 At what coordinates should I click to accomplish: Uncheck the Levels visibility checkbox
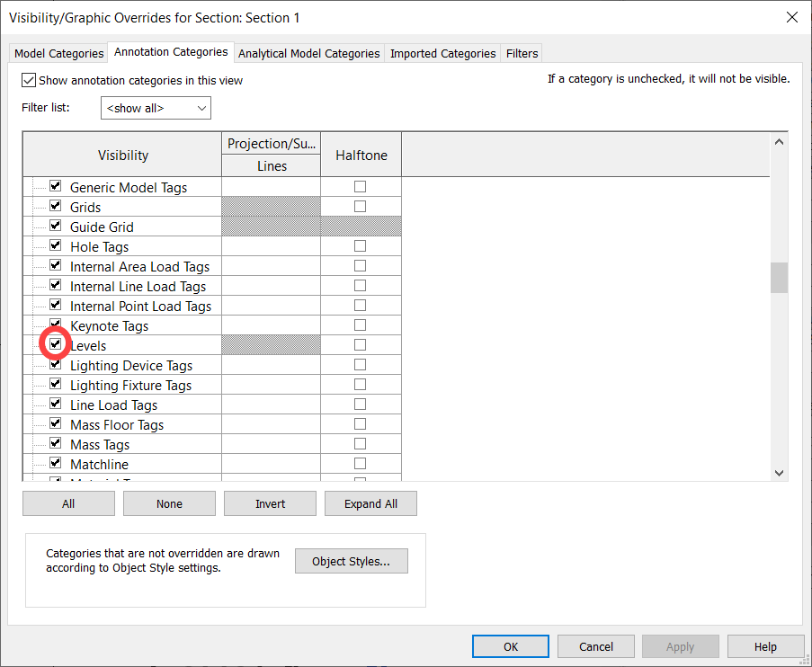56,344
